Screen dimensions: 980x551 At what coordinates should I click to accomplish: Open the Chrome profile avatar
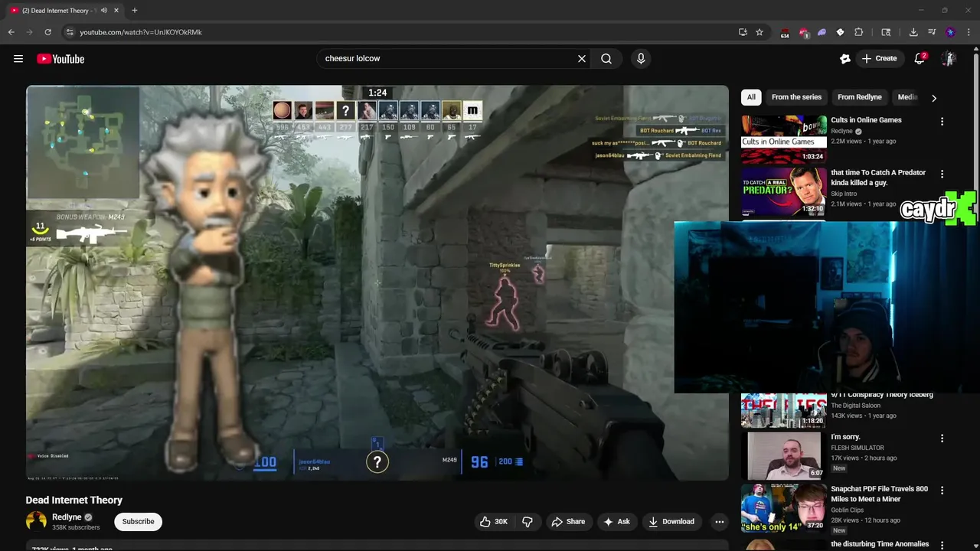950,32
